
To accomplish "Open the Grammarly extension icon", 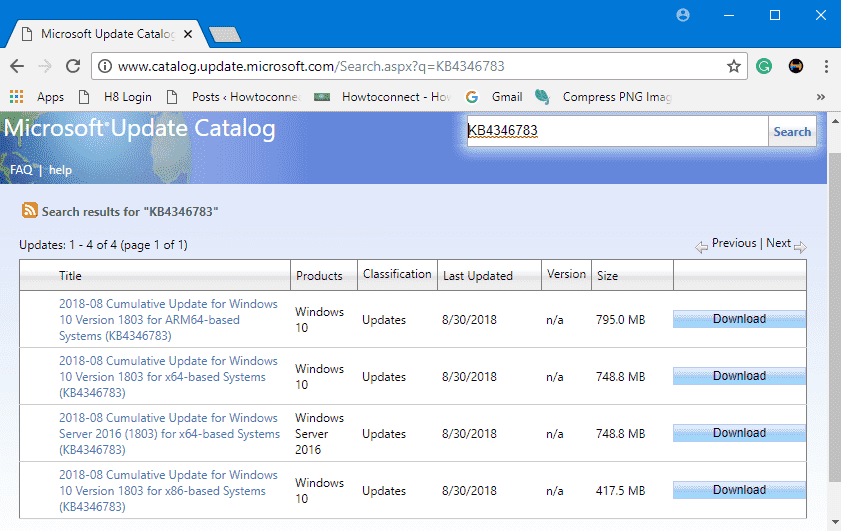I will (x=764, y=67).
